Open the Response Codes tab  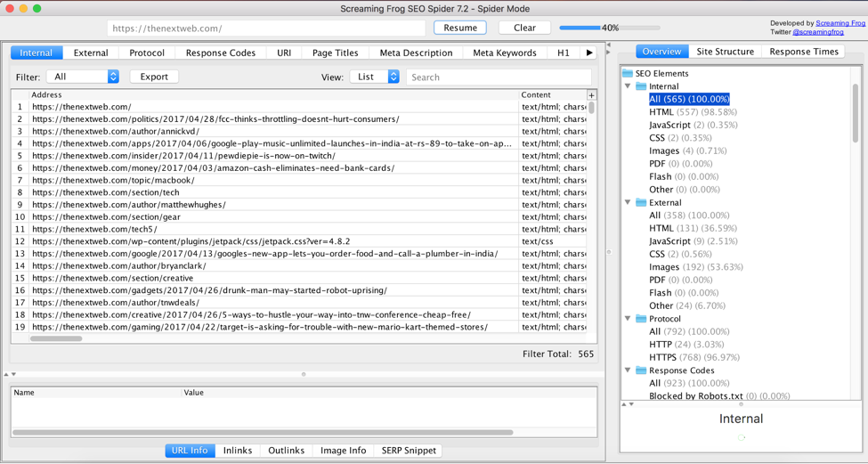click(x=221, y=53)
